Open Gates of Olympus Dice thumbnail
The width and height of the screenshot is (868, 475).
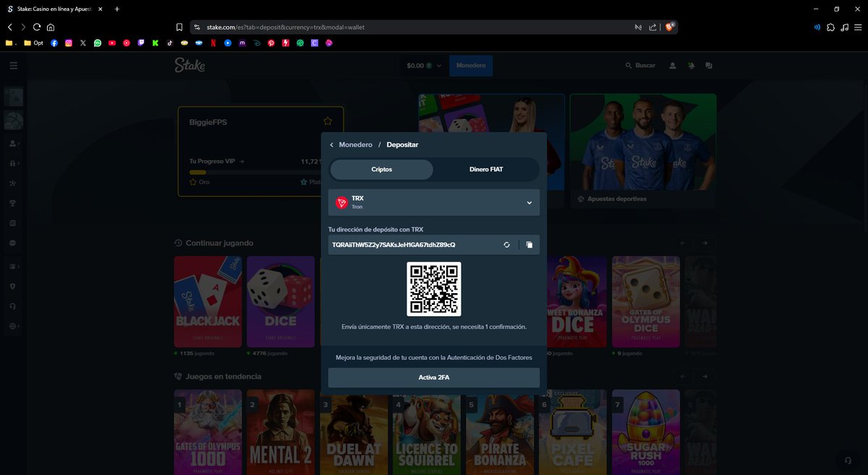[x=646, y=302]
